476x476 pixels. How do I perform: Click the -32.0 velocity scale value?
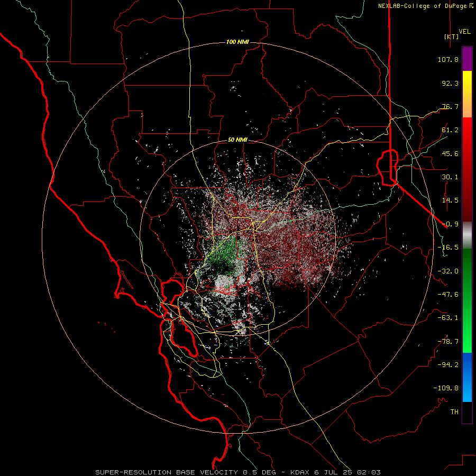click(448, 271)
